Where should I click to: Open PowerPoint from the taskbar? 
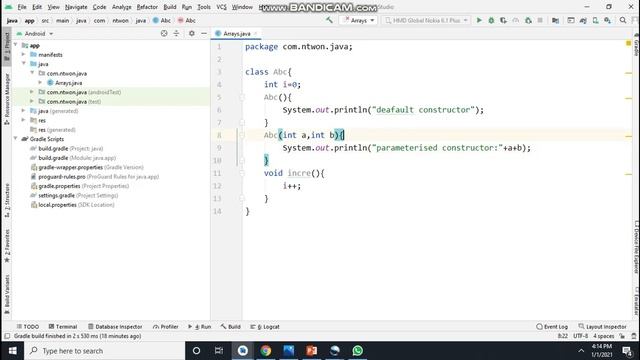(x=311, y=351)
